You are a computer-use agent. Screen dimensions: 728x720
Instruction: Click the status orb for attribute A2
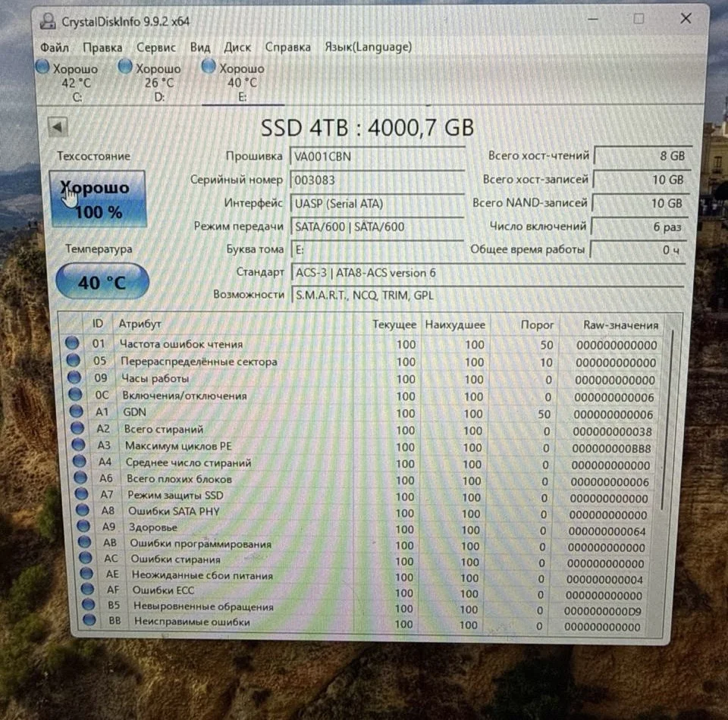coord(77,427)
